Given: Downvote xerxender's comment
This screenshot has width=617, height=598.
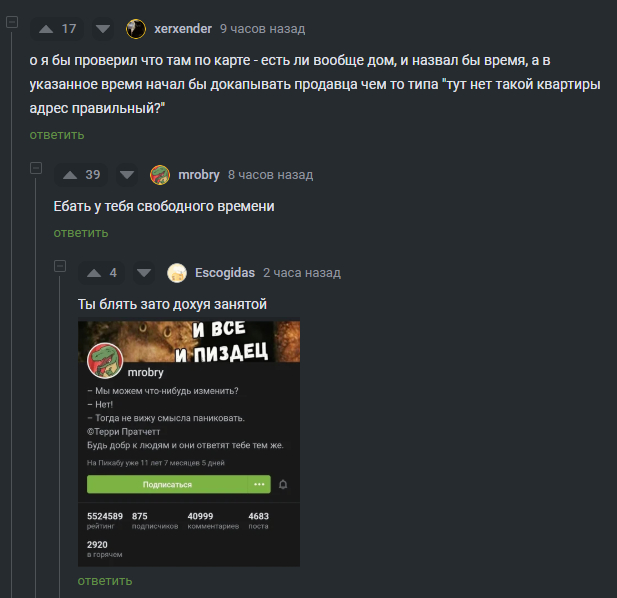Looking at the screenshot, I should [x=103, y=29].
